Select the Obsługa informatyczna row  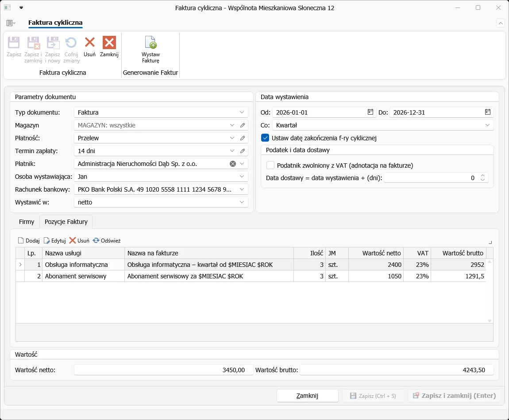(251, 265)
